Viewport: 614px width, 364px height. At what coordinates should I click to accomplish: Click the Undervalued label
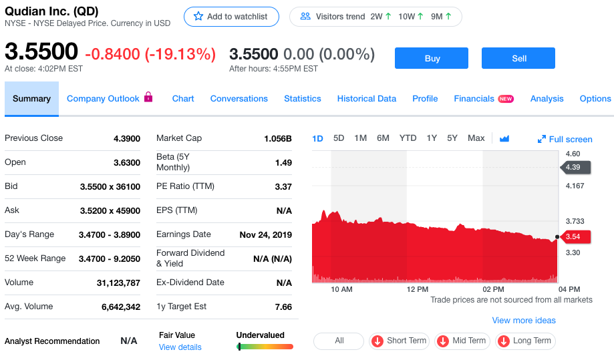[261, 335]
